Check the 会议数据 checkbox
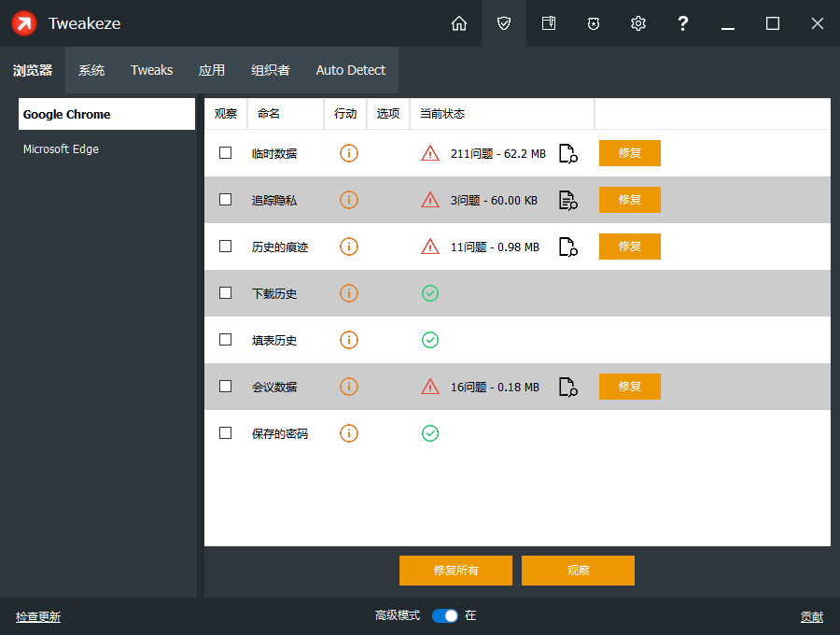840x635 pixels. click(226, 386)
